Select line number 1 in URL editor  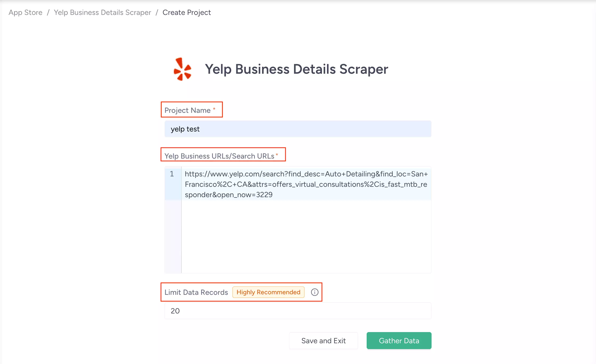click(x=172, y=174)
